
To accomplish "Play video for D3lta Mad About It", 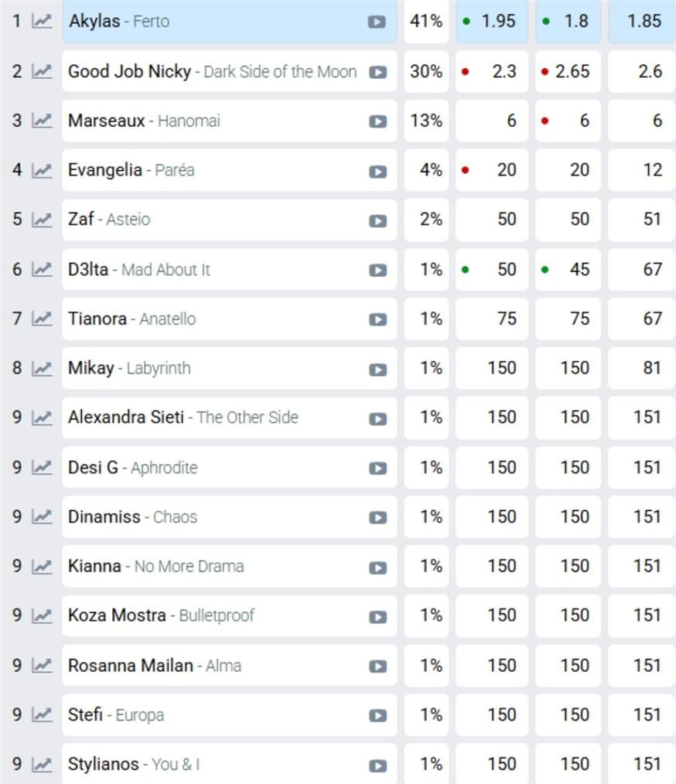I will tap(377, 270).
